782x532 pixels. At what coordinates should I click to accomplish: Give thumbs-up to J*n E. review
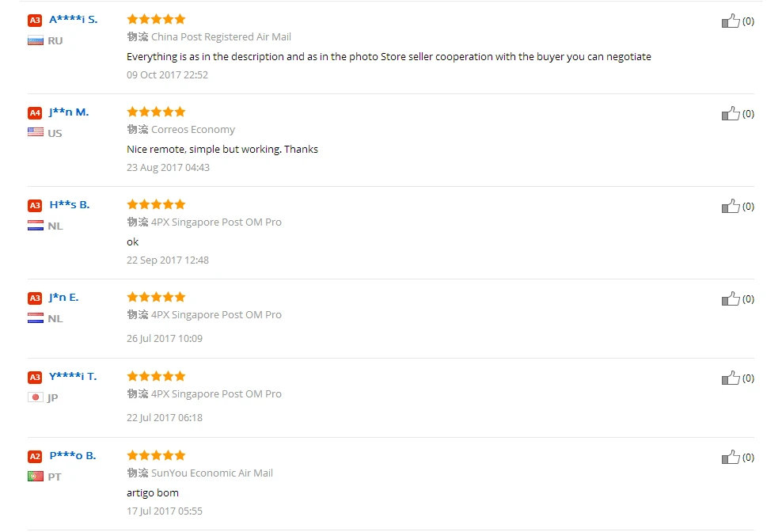731,299
